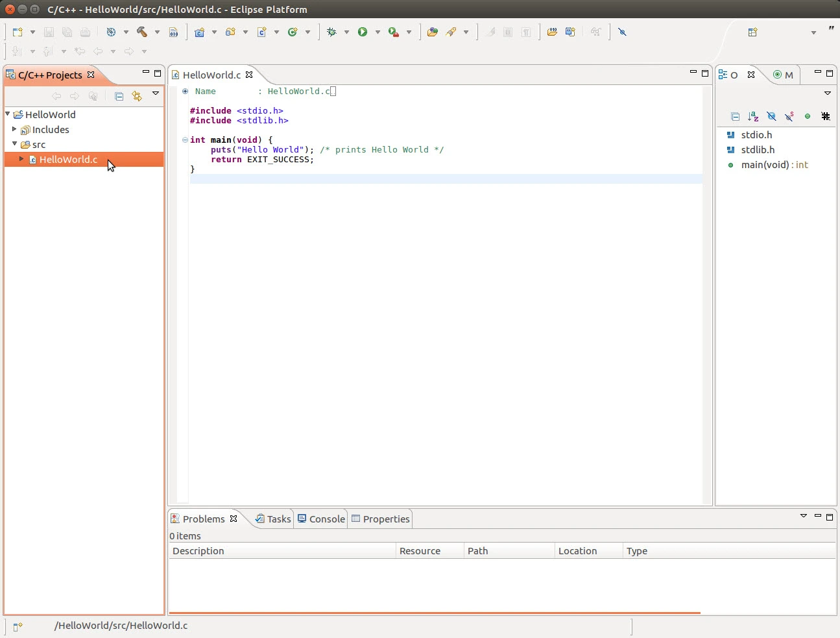840x638 pixels.
Task: Click the New C source folder icon
Action: tap(230, 32)
